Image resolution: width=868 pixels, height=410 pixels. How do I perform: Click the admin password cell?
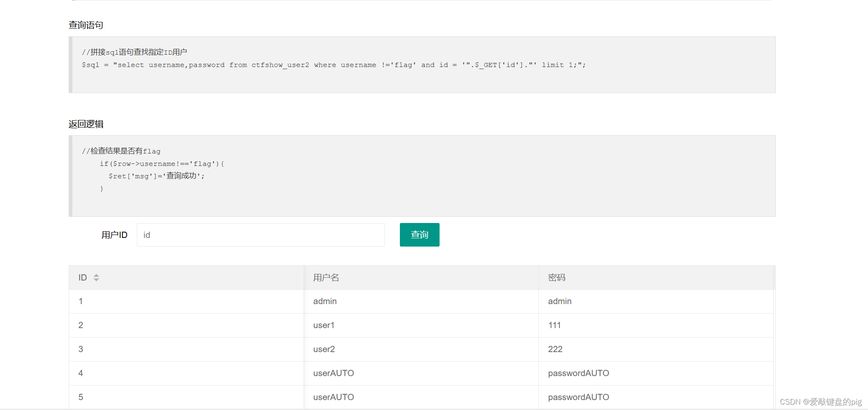click(656, 301)
